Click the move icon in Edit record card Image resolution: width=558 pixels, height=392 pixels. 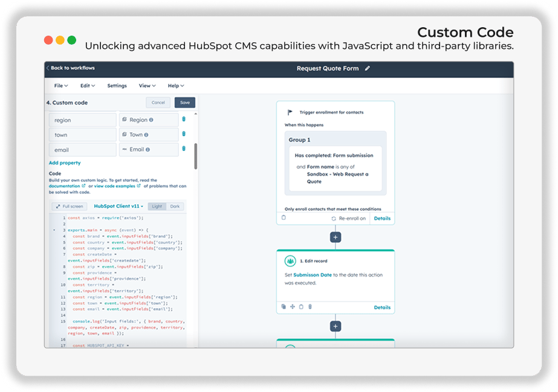click(292, 306)
